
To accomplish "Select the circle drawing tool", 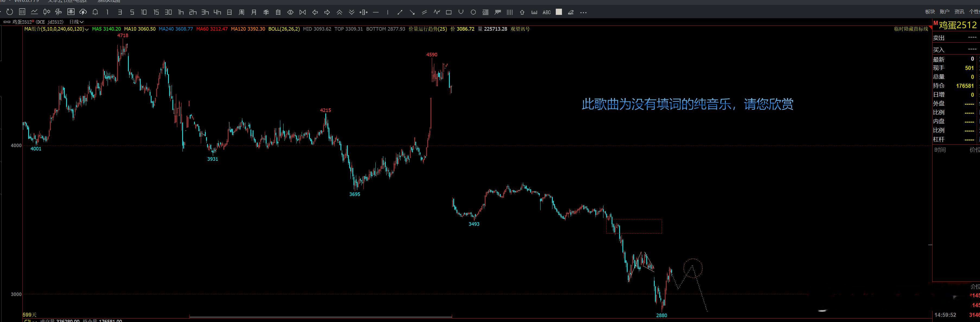I will (473, 12).
